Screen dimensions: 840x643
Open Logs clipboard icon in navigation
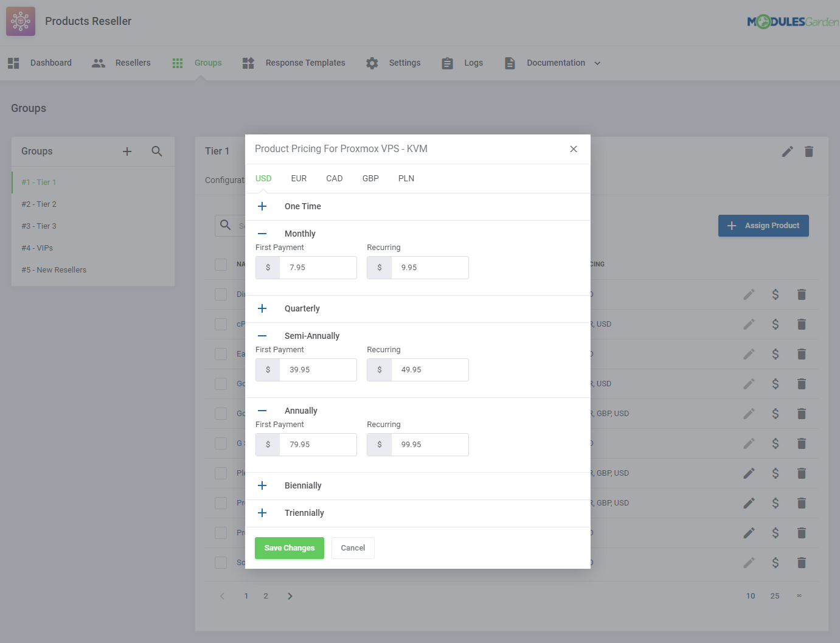tap(447, 63)
